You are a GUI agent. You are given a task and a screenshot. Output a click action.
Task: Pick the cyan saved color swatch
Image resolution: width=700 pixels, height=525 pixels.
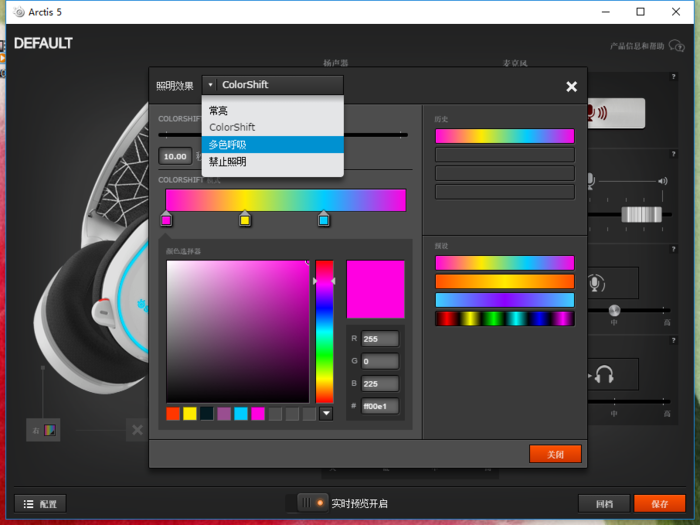[x=241, y=414]
